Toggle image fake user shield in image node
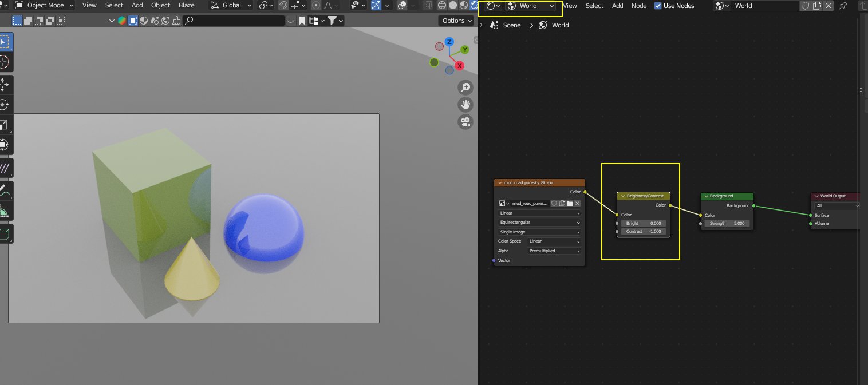Screen dimensions: 868x385 point(554,203)
